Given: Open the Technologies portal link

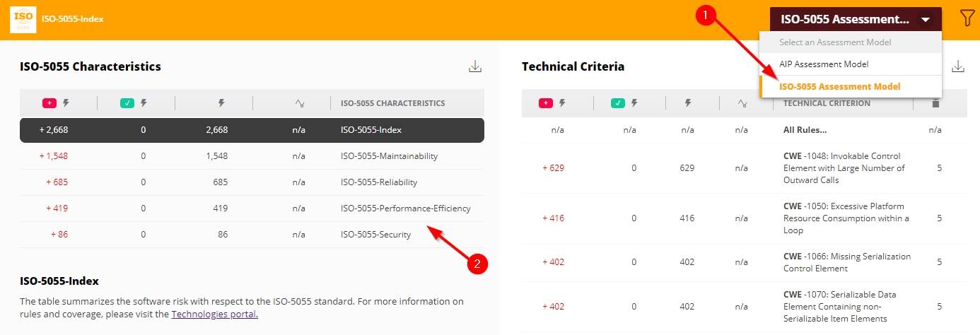Looking at the screenshot, I should [x=214, y=315].
